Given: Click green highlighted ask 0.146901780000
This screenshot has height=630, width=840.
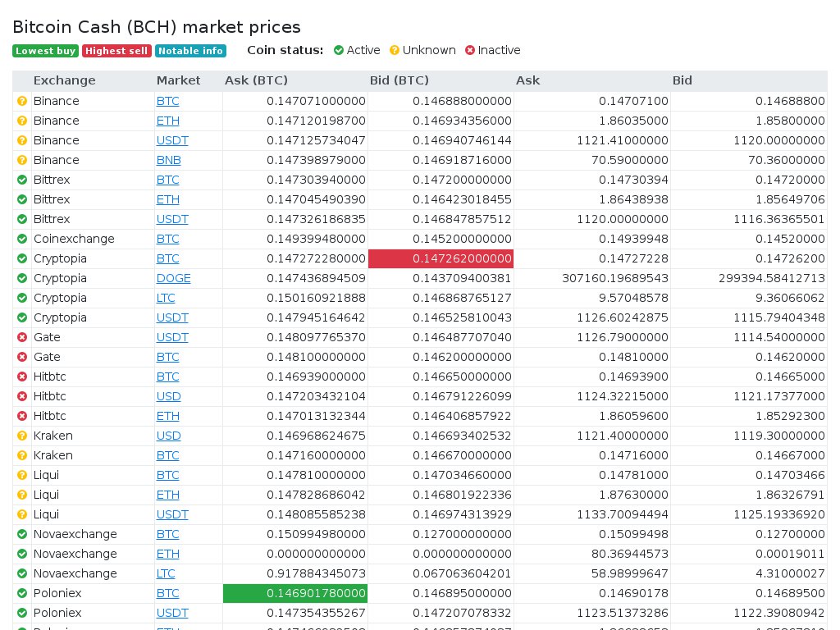Looking at the screenshot, I should (295, 594).
